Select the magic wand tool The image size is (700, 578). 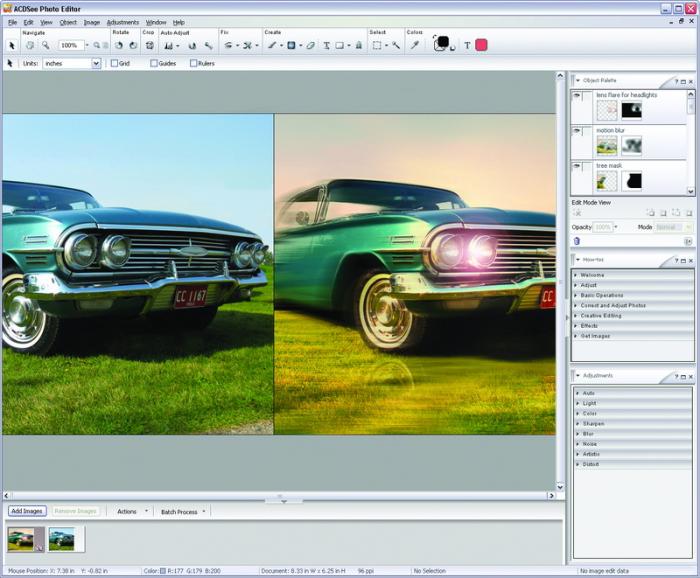tap(396, 46)
